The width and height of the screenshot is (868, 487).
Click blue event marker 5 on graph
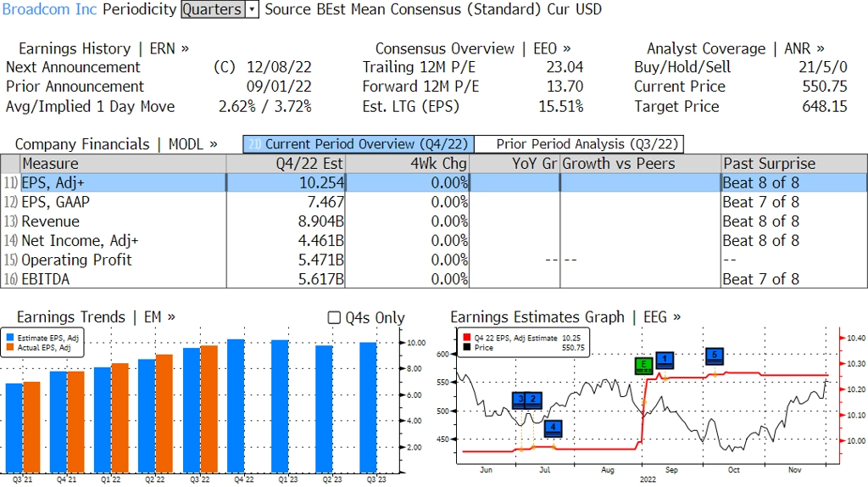[x=715, y=356]
